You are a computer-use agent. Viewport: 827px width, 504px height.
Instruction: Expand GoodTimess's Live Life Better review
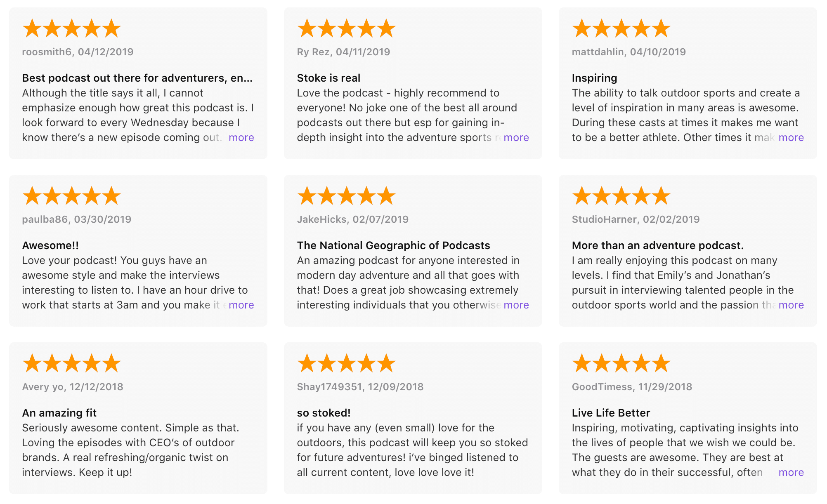coord(791,473)
